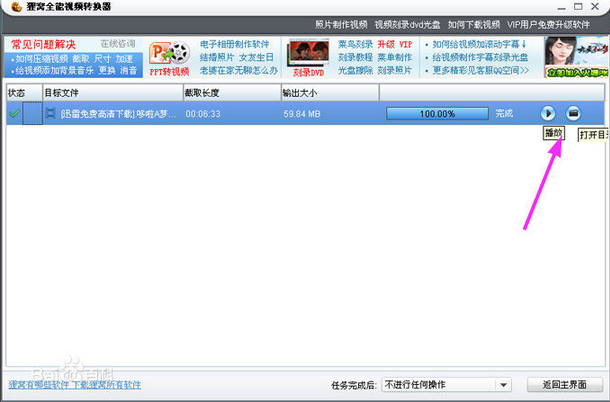610x402 pixels.
Task: Open 菜单制作 link
Action: pos(394,57)
